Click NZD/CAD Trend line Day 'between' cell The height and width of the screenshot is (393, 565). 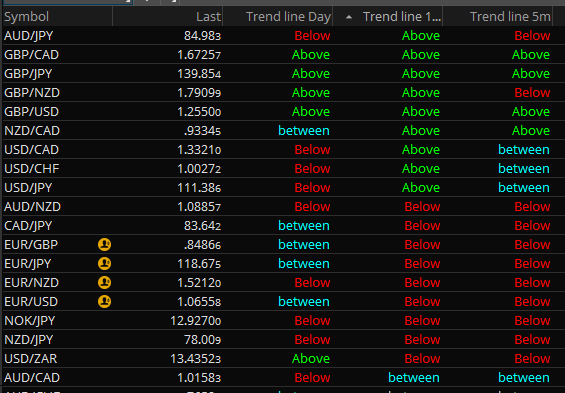click(x=304, y=131)
